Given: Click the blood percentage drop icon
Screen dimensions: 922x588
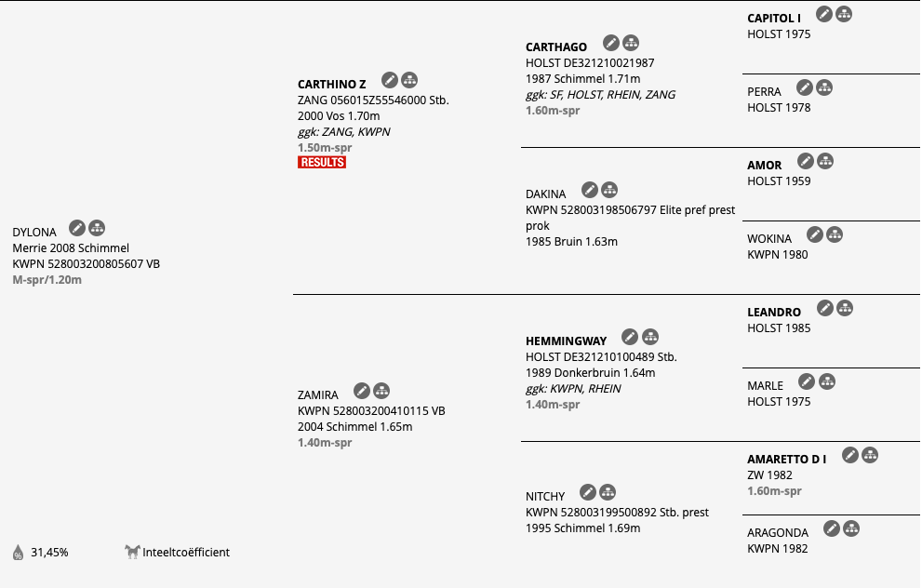Looking at the screenshot, I should pyautogui.click(x=19, y=552).
